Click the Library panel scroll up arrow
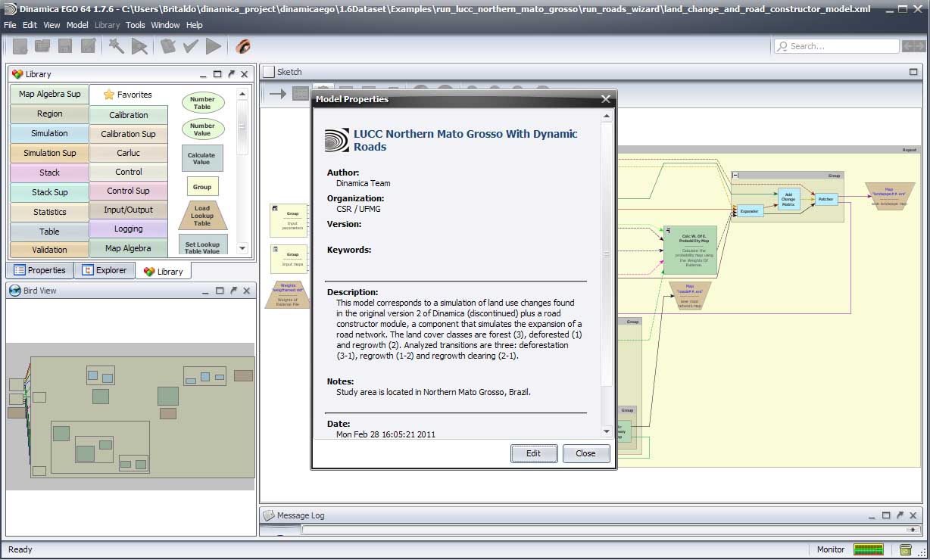The width and height of the screenshot is (930, 560). (x=242, y=95)
